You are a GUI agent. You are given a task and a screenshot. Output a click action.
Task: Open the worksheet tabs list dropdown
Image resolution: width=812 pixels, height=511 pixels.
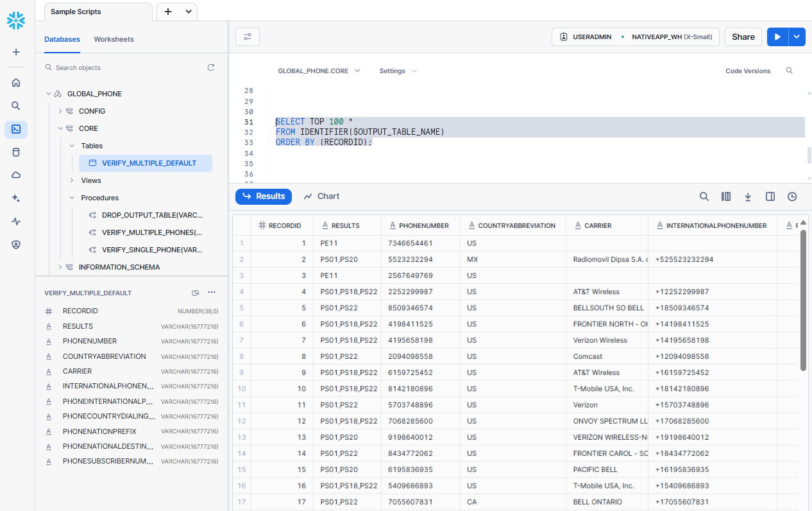point(189,12)
